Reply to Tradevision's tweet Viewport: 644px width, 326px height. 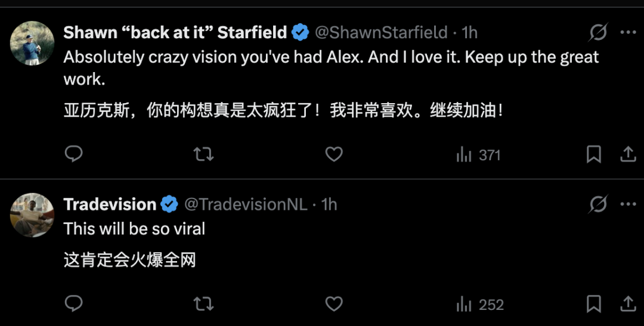pyautogui.click(x=73, y=305)
